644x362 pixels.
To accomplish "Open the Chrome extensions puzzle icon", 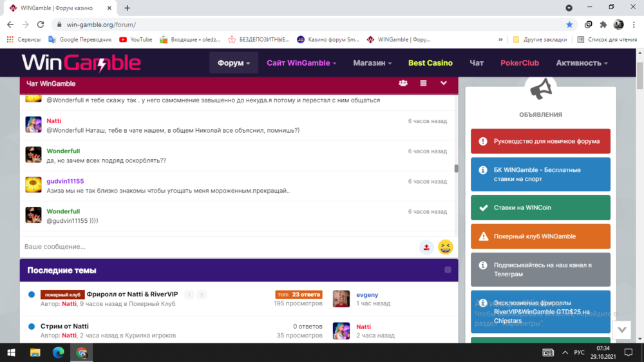I will [x=603, y=24].
